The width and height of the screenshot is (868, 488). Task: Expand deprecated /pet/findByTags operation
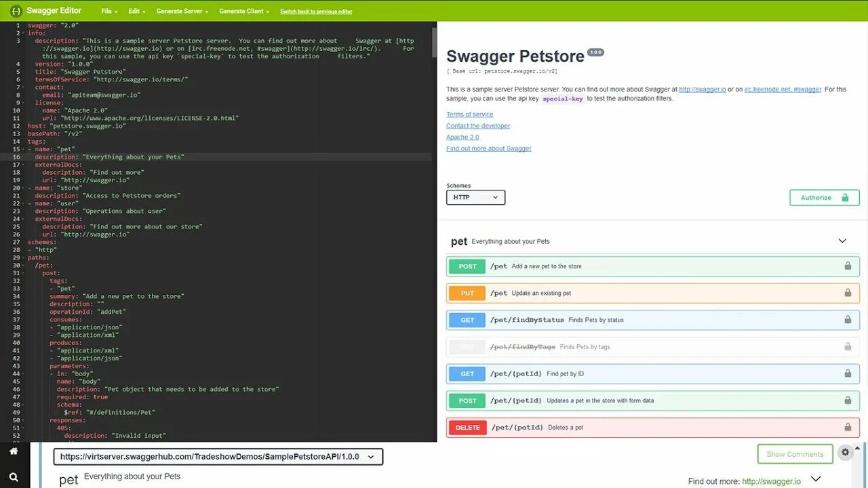tap(653, 346)
